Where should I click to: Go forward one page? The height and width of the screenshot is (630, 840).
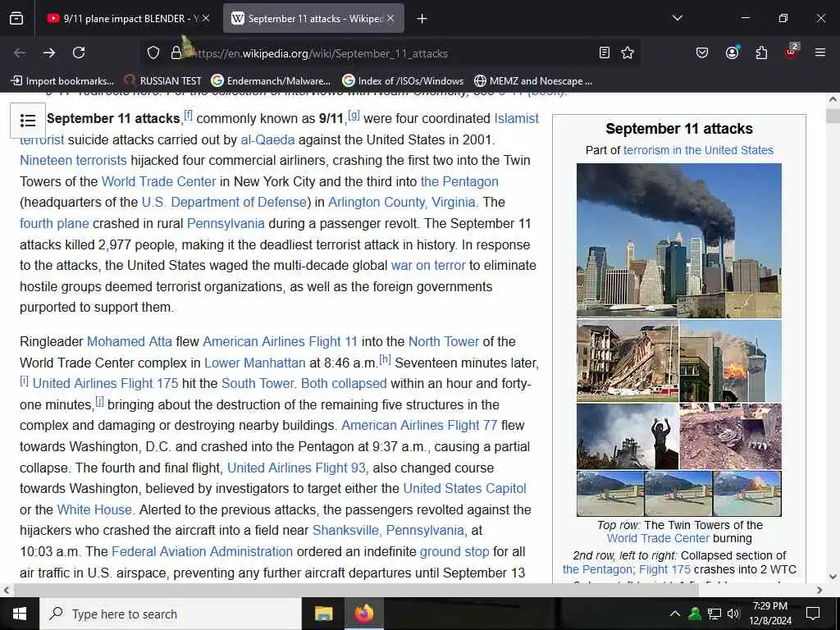point(49,52)
